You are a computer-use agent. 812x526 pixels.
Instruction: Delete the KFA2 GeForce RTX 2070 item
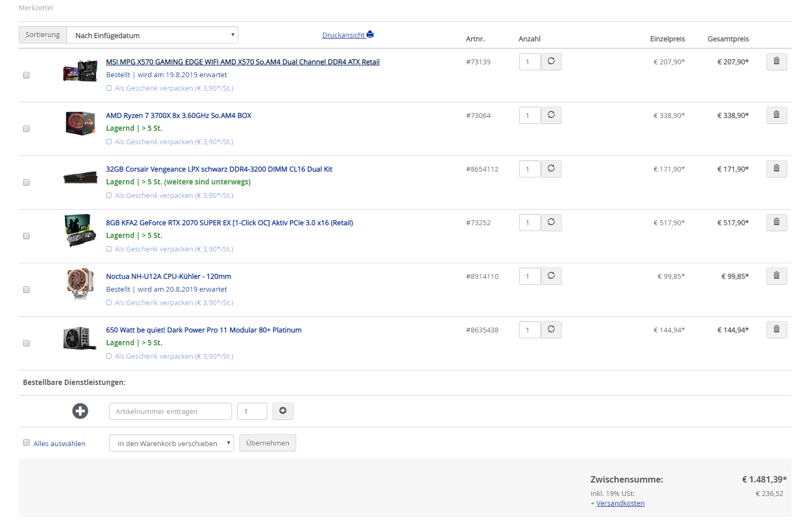776,223
